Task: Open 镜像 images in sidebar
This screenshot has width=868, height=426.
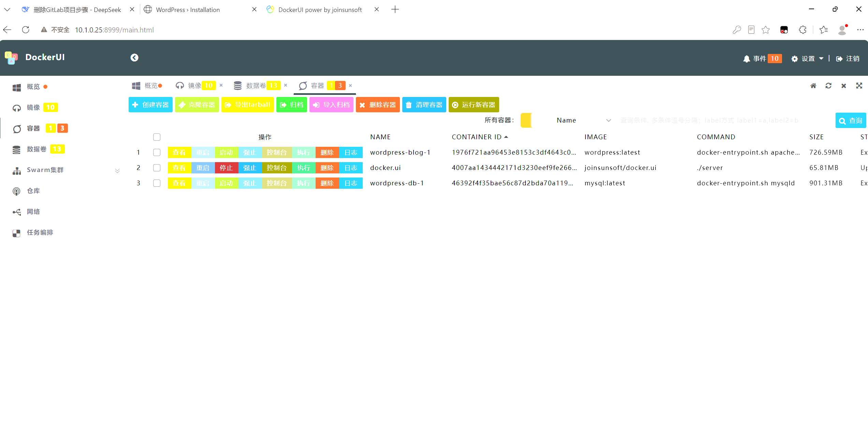Action: tap(35, 108)
